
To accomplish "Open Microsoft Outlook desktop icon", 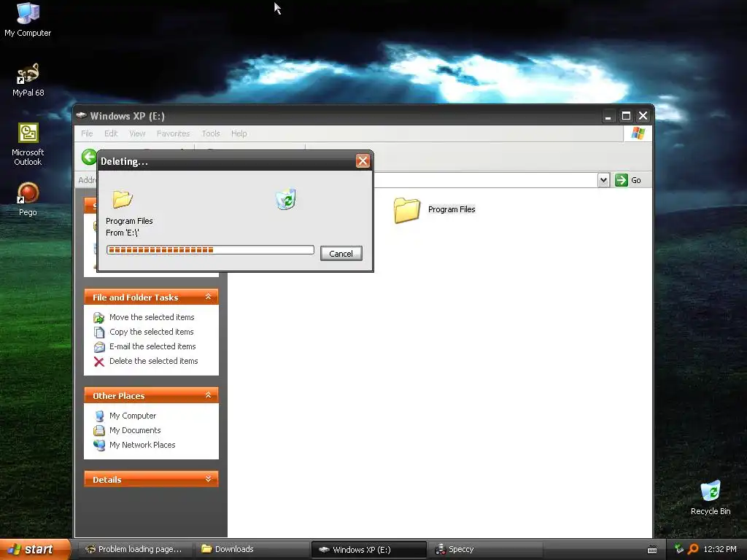I will click(x=28, y=144).
